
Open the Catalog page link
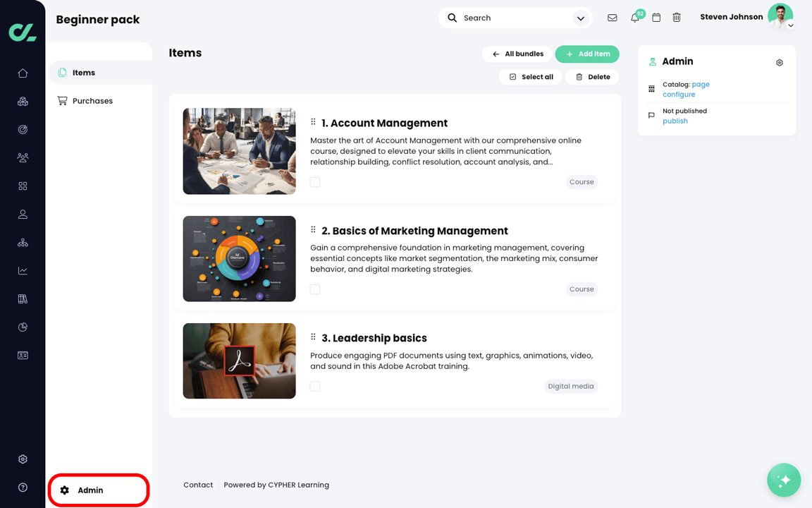coord(701,85)
